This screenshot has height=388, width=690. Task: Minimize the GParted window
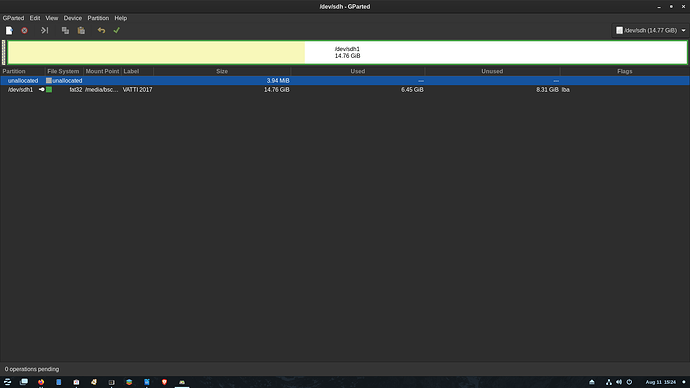pos(659,7)
